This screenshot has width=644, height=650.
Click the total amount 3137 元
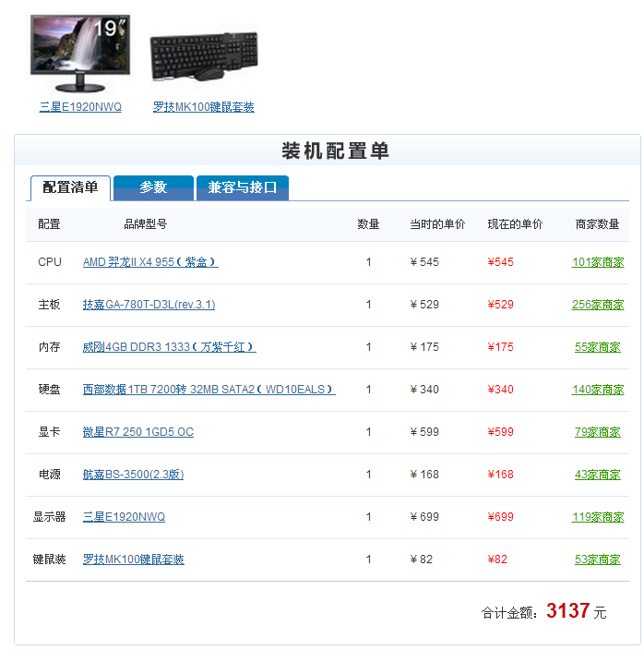576,610
